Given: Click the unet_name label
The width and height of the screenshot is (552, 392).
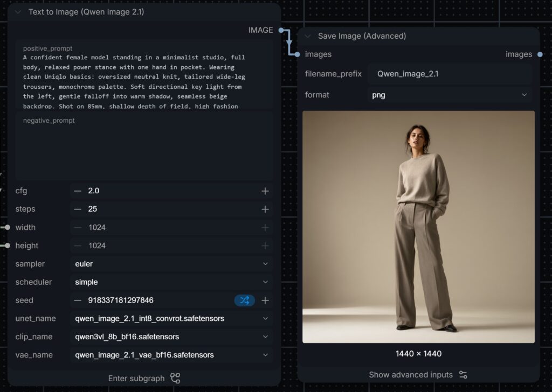Looking at the screenshot, I should [x=36, y=319].
